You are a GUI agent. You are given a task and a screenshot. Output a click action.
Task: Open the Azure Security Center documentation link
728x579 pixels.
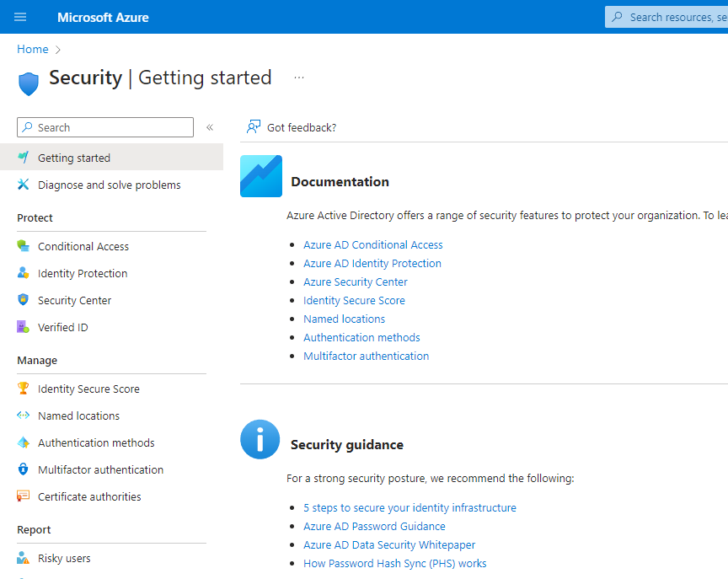356,281
